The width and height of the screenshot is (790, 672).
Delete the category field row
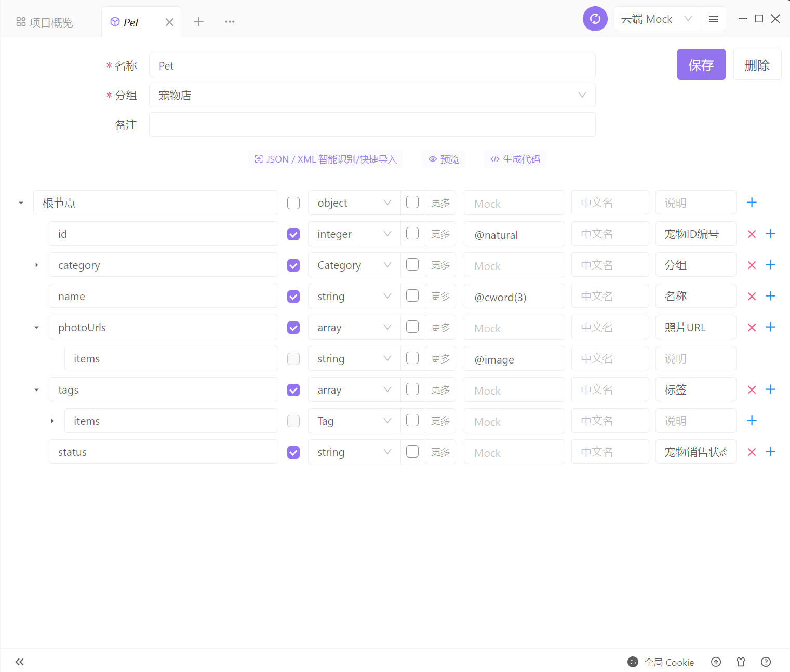click(752, 265)
